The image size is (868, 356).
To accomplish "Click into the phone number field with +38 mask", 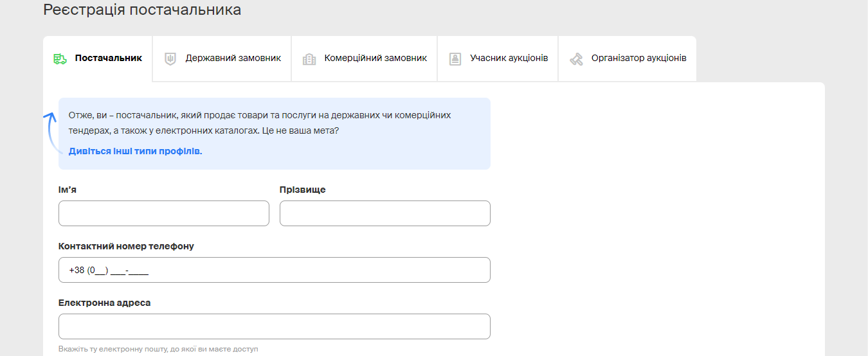I will coord(274,270).
